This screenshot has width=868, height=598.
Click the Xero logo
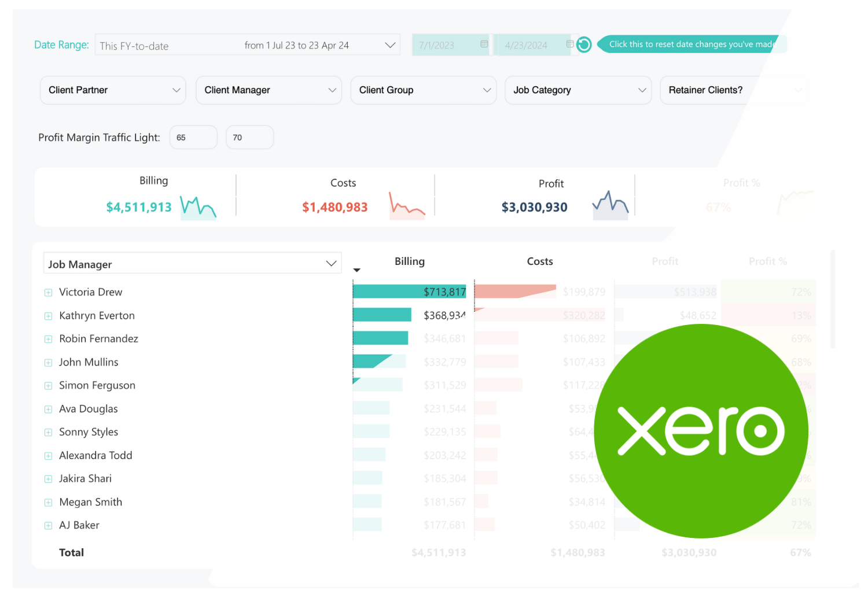pyautogui.click(x=701, y=431)
